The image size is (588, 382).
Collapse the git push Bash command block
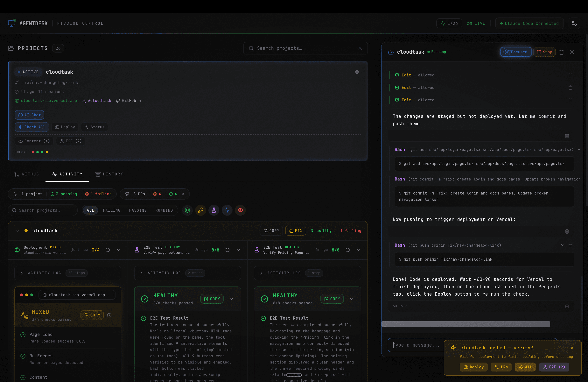pos(562,245)
